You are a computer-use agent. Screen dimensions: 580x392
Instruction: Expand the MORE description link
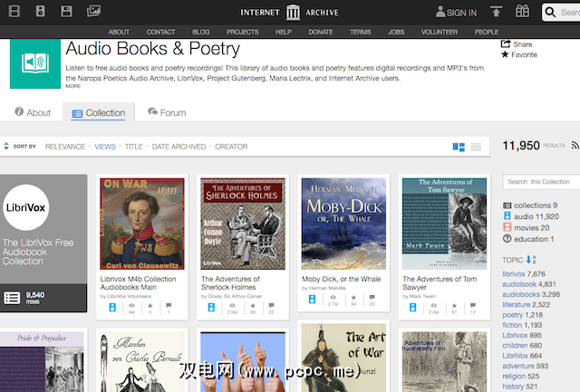(x=72, y=87)
